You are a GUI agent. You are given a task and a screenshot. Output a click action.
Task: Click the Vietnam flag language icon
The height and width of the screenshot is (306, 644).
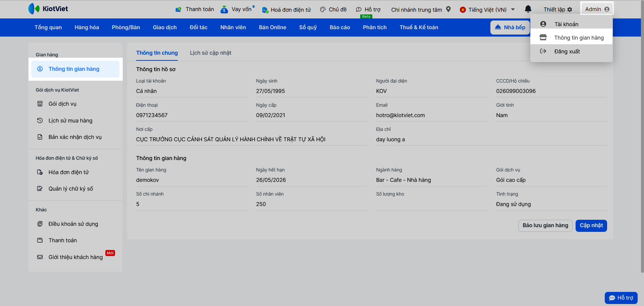(x=463, y=10)
